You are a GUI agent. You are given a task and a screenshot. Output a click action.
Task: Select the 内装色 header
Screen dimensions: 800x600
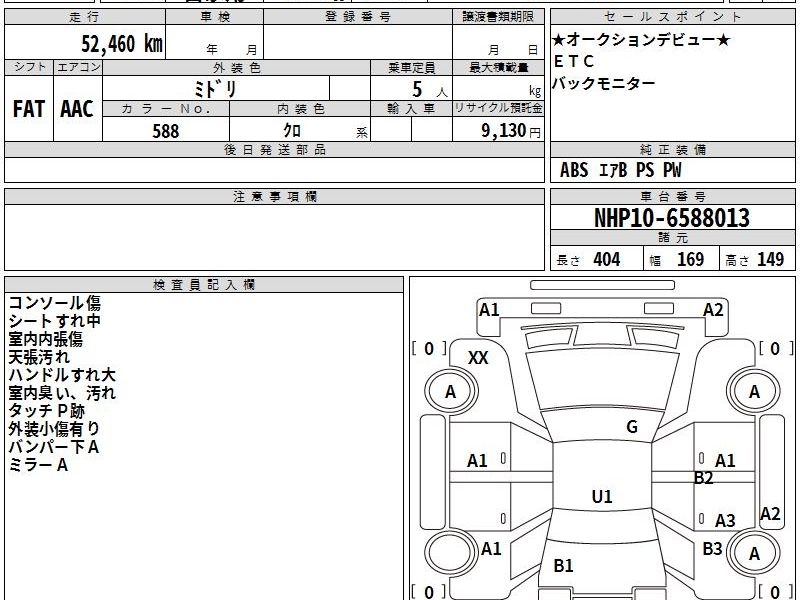(x=301, y=108)
